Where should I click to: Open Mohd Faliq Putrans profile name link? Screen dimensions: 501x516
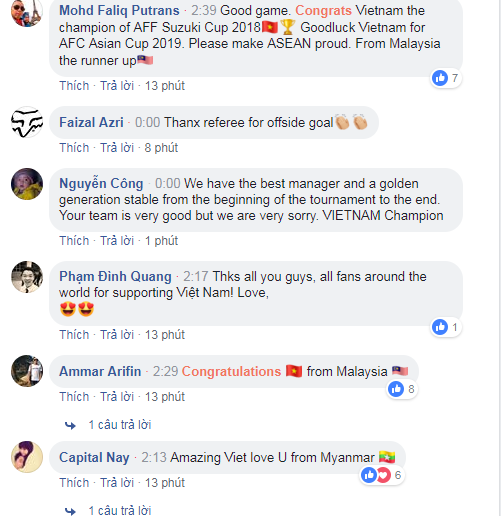coord(119,11)
